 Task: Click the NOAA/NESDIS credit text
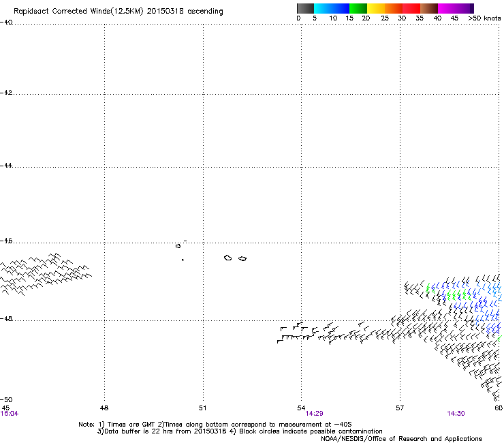(401, 439)
